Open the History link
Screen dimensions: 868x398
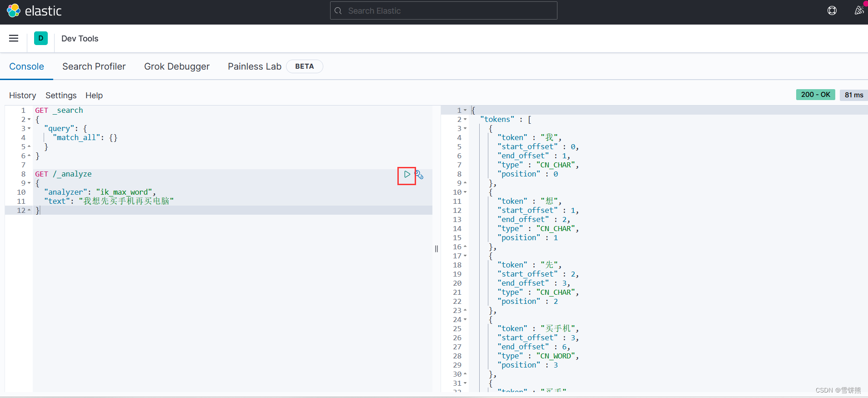[x=22, y=96]
